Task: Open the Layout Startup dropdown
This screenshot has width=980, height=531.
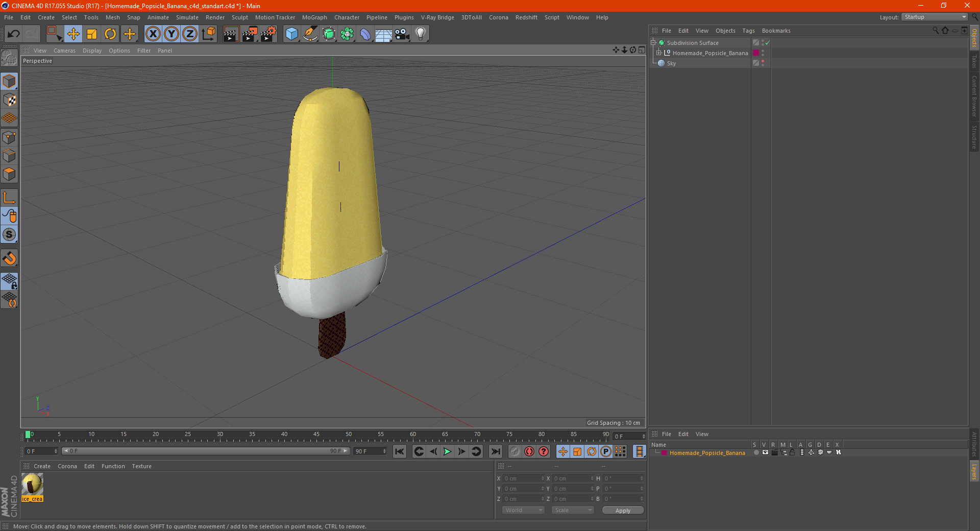Action: pyautogui.click(x=935, y=17)
